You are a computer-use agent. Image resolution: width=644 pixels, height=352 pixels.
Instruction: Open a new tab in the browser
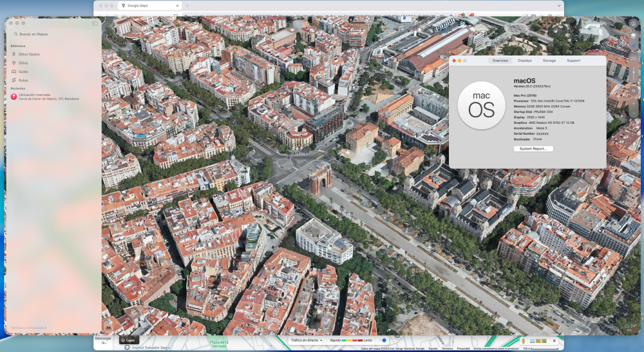[187, 6]
